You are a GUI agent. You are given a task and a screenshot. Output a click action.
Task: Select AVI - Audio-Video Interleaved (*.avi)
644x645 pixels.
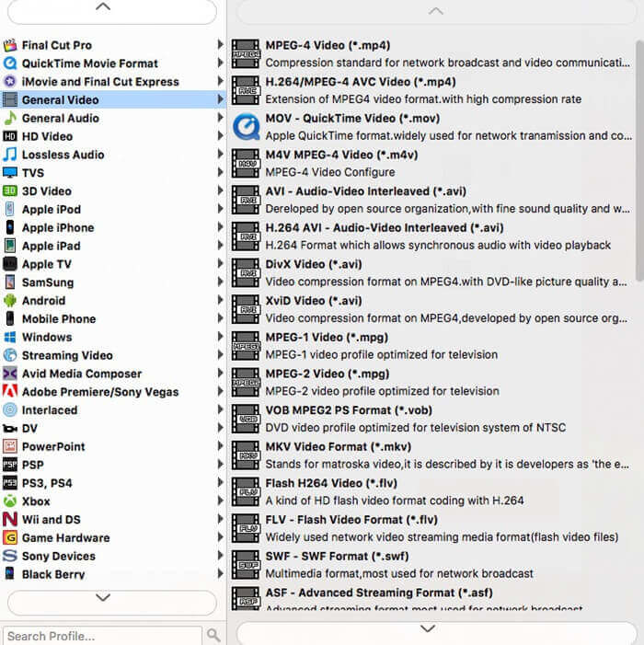(x=431, y=200)
